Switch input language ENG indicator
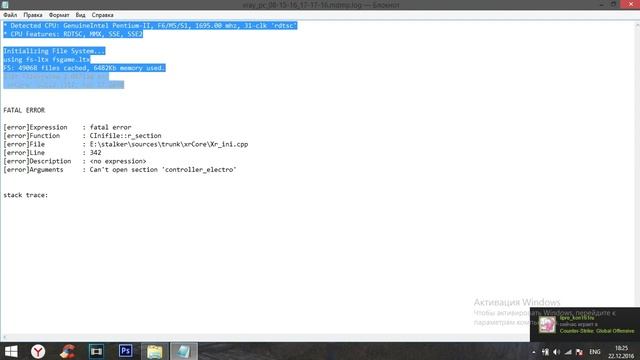The width and height of the screenshot is (640, 360). [x=595, y=352]
